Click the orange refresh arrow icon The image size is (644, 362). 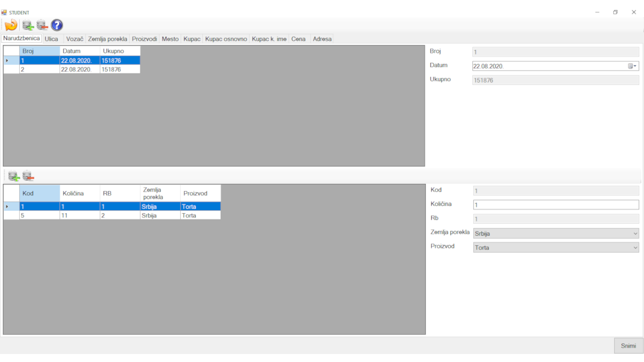11,25
